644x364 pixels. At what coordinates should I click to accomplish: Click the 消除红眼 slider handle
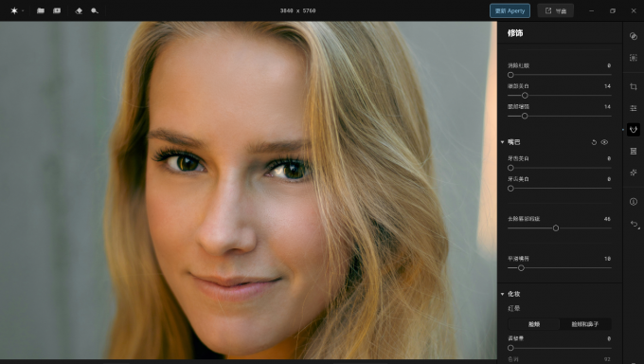pos(510,75)
